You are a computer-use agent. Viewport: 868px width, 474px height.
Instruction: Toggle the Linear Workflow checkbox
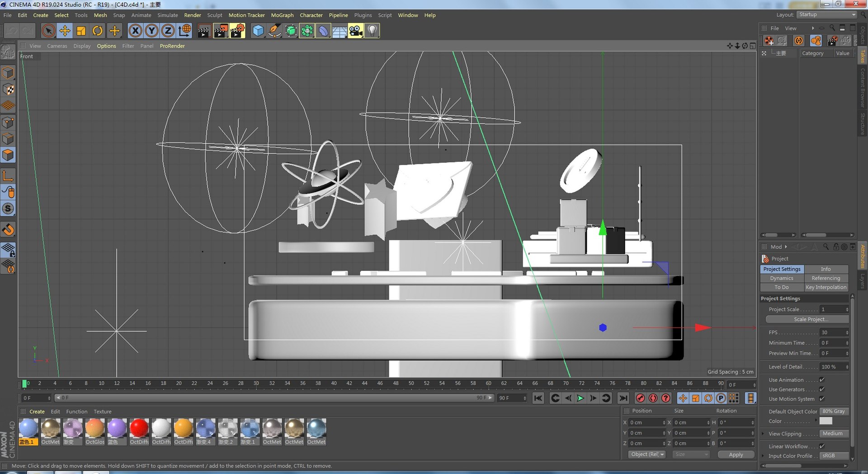point(822,446)
